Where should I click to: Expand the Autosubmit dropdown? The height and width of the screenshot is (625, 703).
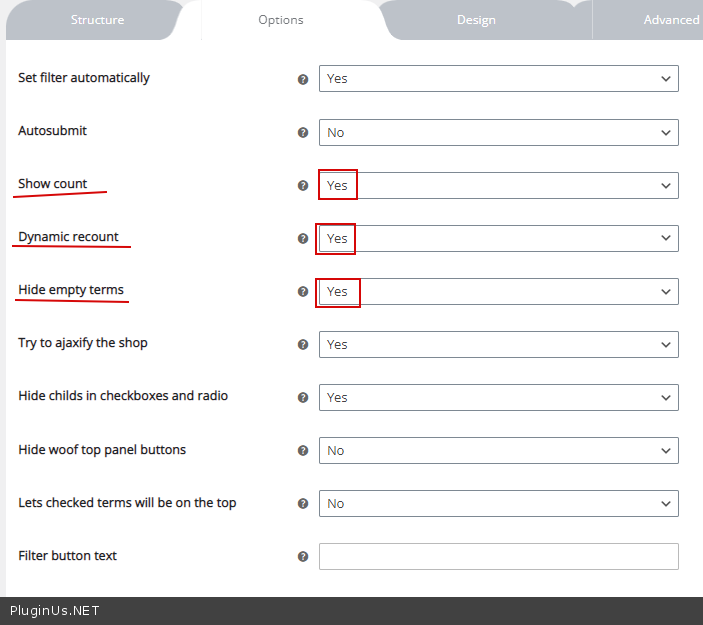[498, 132]
